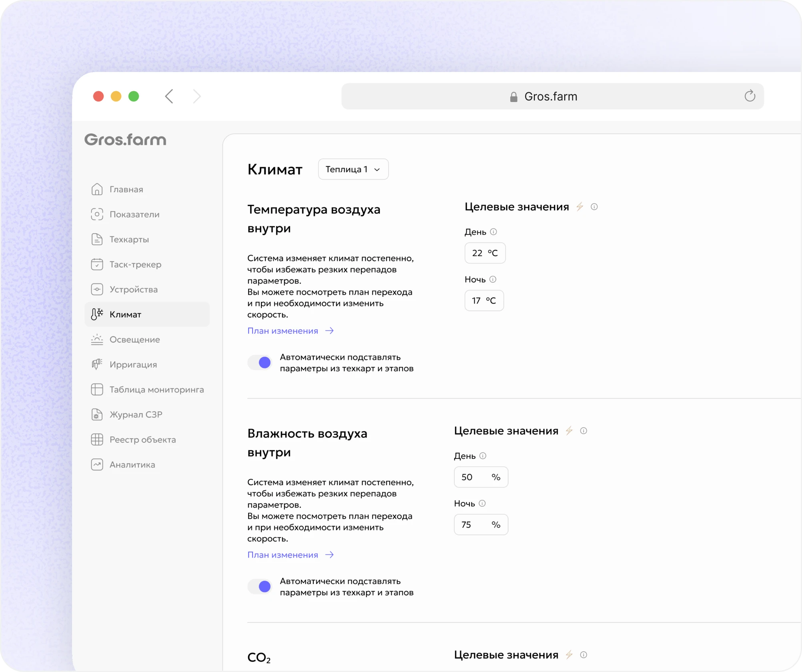Open Техкарты in the sidebar
Viewport: 802px width, 672px height.
[147, 239]
